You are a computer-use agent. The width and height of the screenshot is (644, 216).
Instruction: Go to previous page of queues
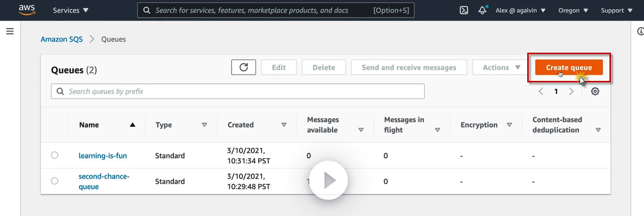point(541,91)
